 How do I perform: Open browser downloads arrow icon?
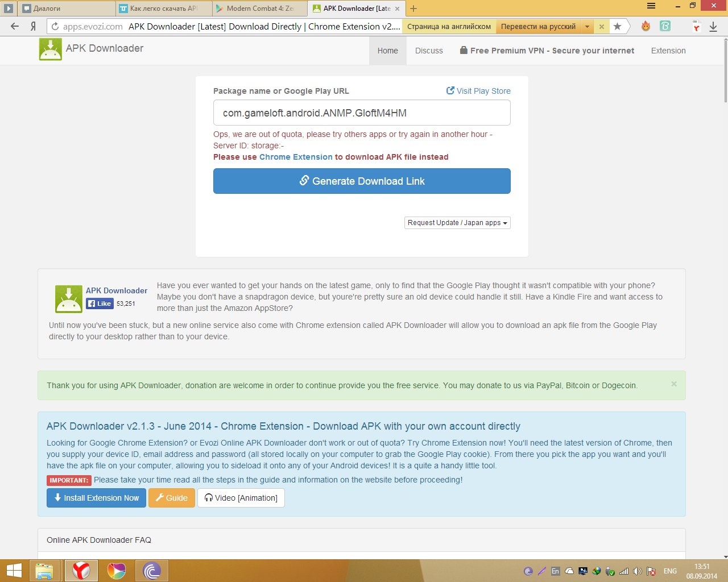point(713,26)
